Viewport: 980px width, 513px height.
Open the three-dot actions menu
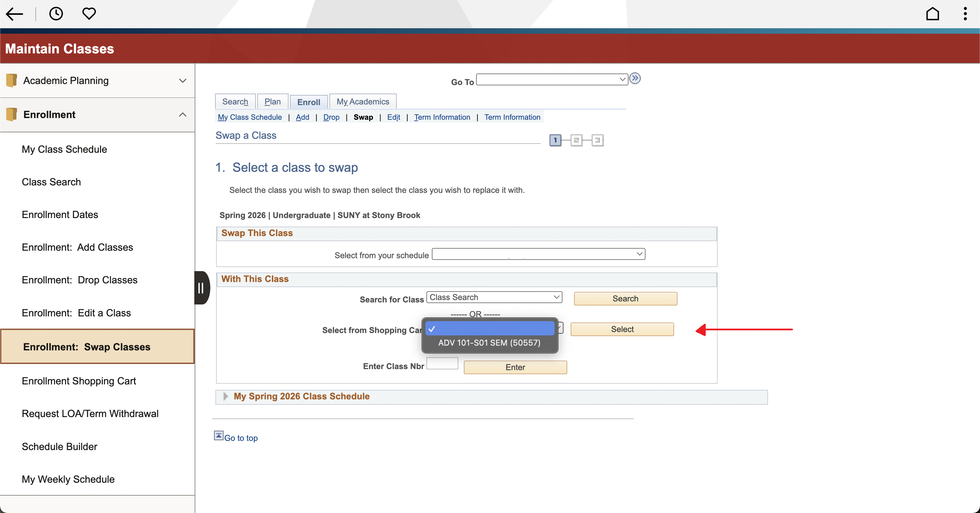[x=965, y=14]
